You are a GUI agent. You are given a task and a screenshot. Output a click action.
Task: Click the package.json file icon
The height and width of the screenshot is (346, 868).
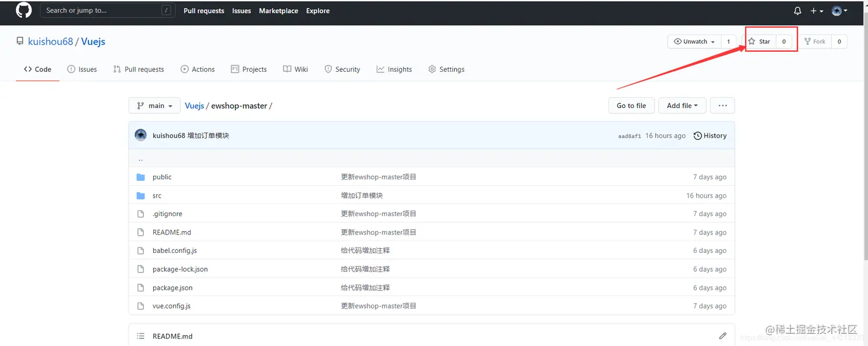pos(141,287)
